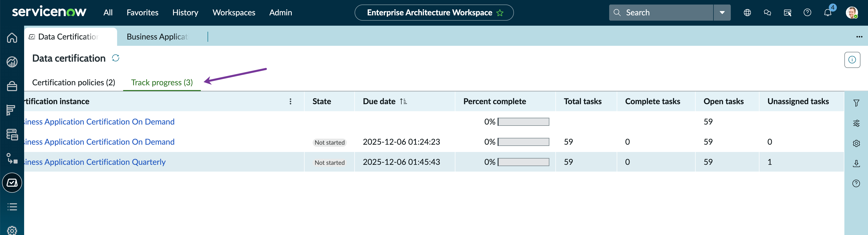Switch to the Data Certification workspace tab
868x235 pixels.
pos(71,37)
